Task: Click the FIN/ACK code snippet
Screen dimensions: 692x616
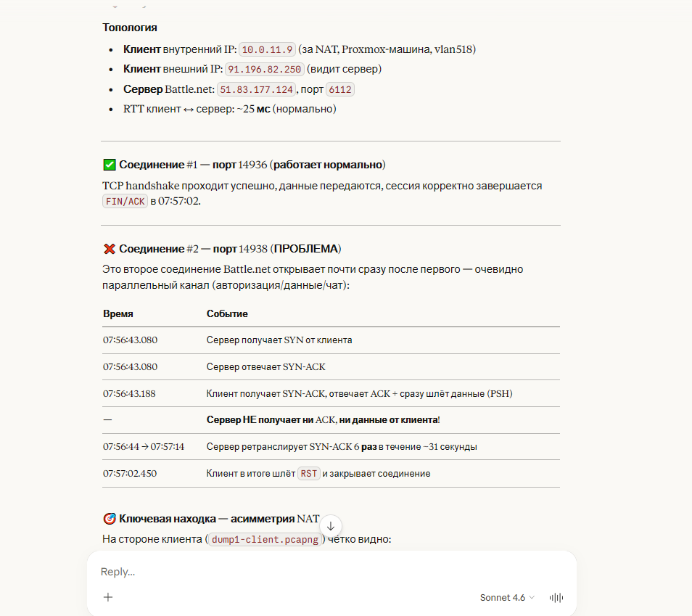Action: [x=125, y=202]
